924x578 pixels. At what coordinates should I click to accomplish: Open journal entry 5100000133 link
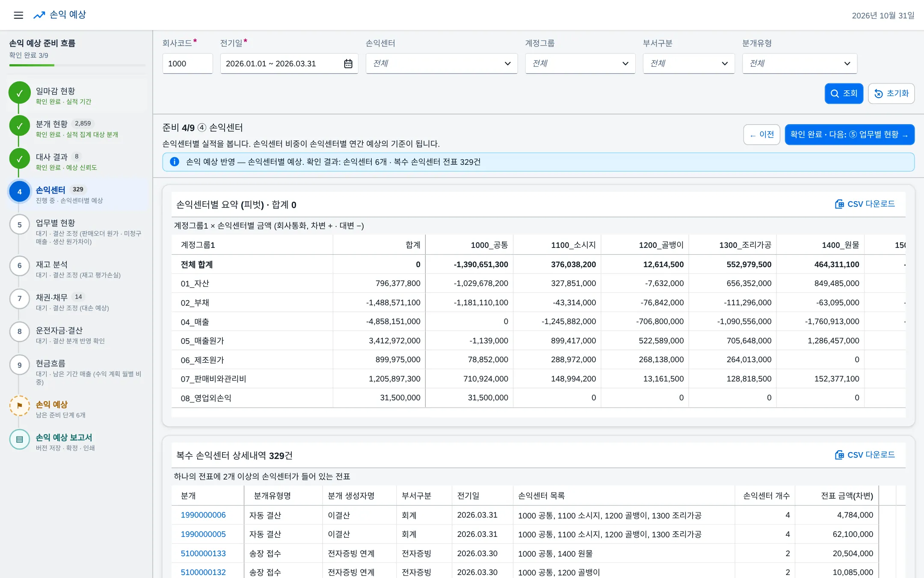tap(203, 554)
